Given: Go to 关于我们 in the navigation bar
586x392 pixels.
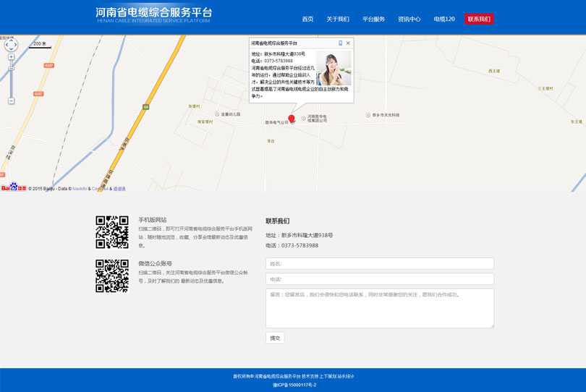Looking at the screenshot, I should [337, 19].
